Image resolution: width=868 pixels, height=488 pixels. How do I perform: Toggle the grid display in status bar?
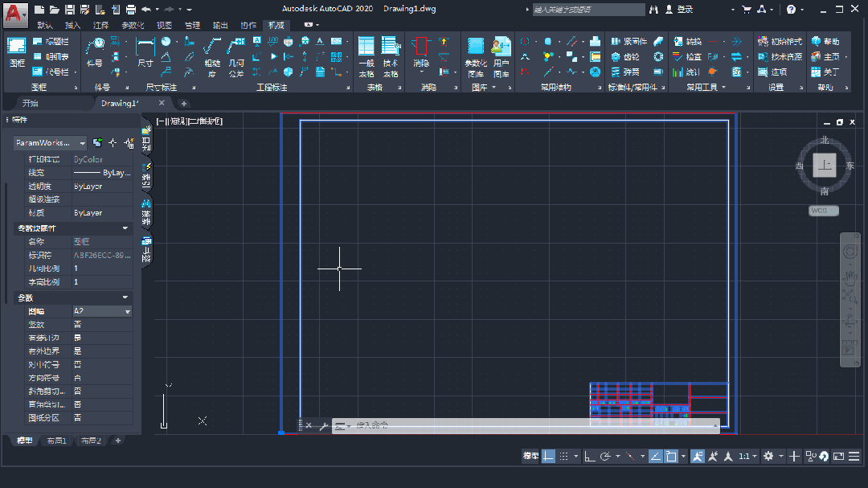pos(548,456)
